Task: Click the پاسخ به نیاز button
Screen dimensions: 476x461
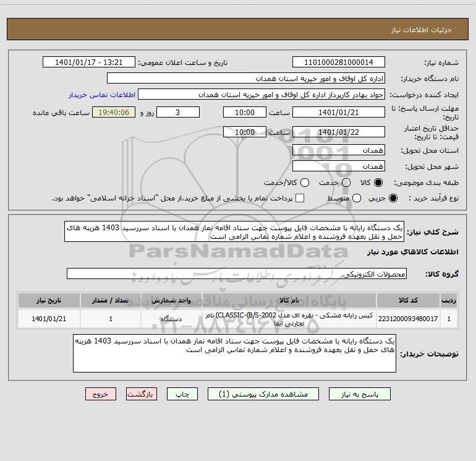Action: pos(359,394)
